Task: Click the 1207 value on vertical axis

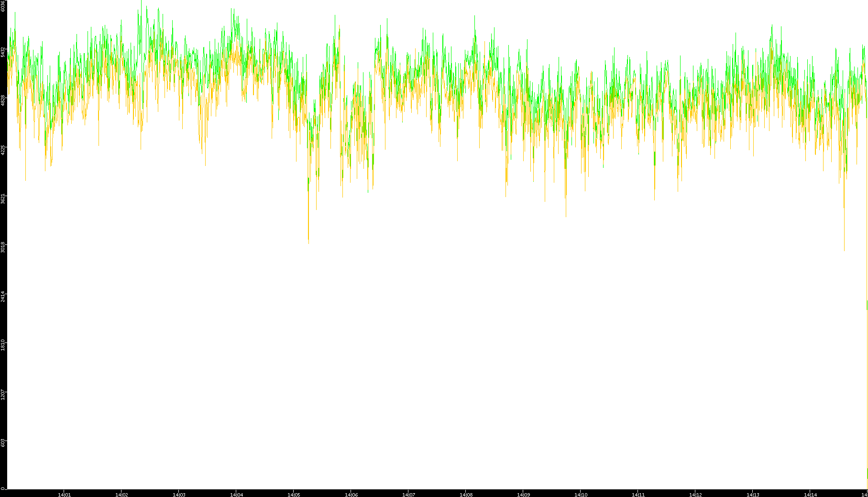Action: pos(3,394)
